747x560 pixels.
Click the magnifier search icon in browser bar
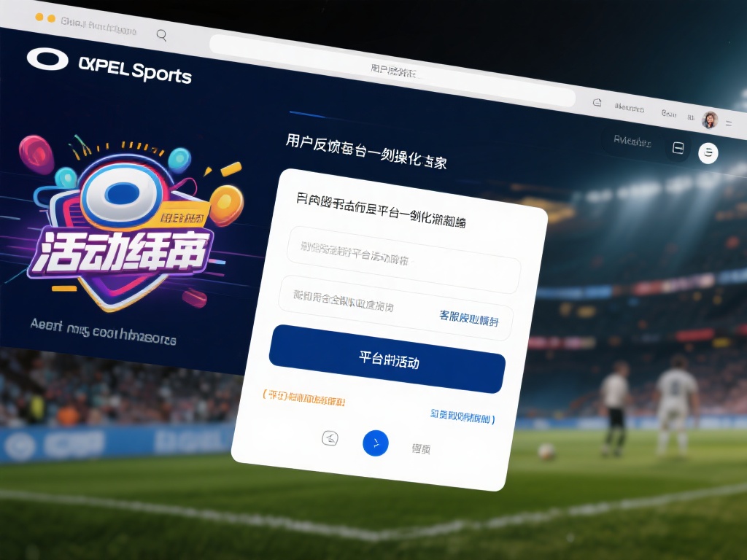tap(161, 35)
